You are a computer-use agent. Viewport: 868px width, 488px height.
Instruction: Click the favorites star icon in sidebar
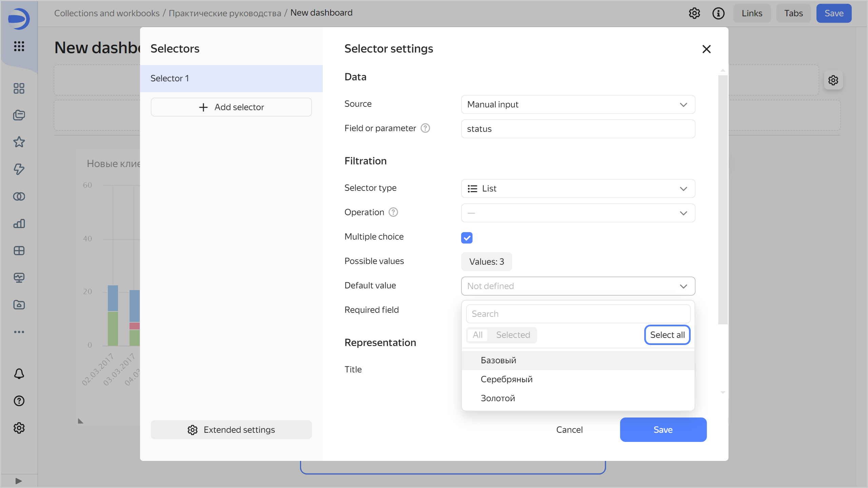click(19, 142)
